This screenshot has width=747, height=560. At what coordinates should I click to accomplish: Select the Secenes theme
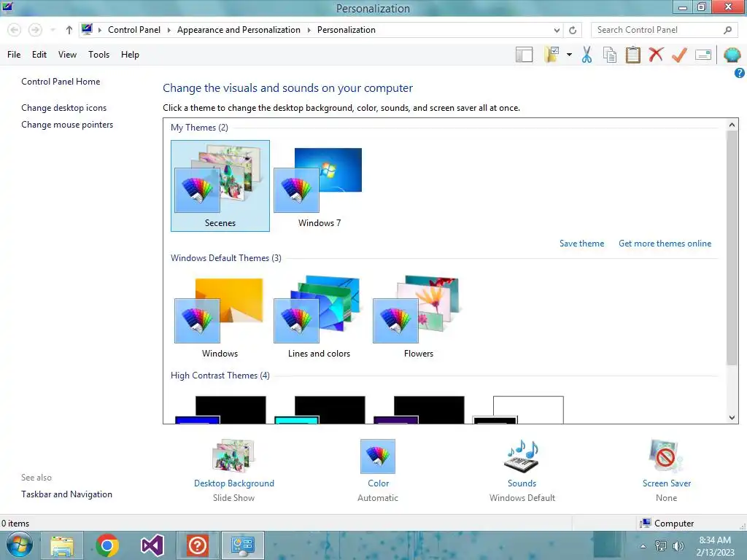220,186
